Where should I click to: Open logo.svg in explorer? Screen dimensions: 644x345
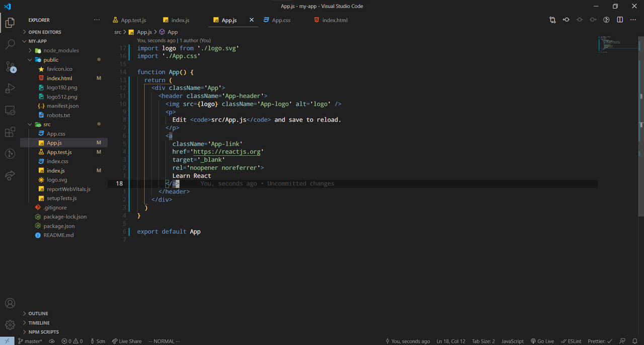click(64, 180)
